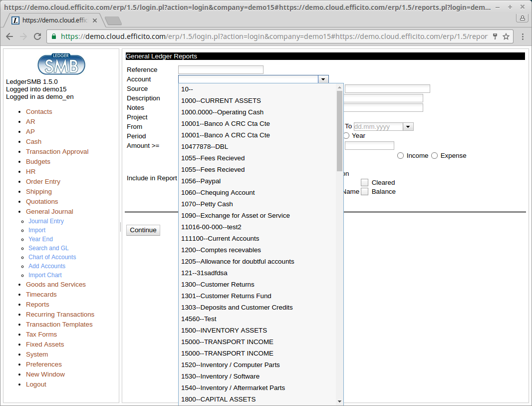Open the Chrome three-dot menu

(523, 36)
